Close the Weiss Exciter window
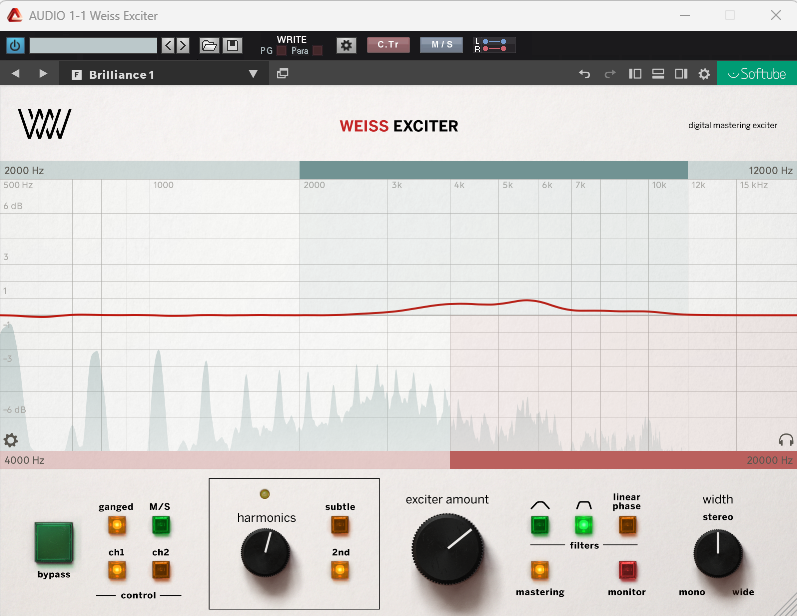The image size is (797, 616). (x=776, y=15)
